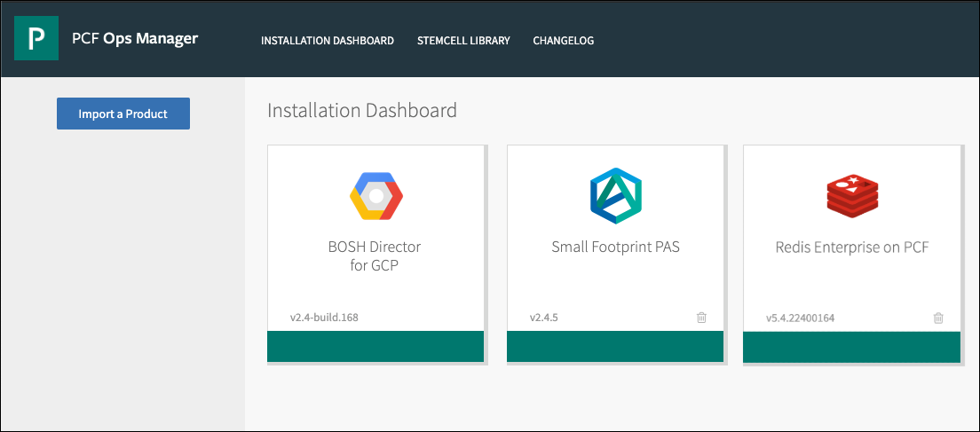Open the Changelog page
Image resolution: width=980 pixels, height=432 pixels.
[563, 41]
